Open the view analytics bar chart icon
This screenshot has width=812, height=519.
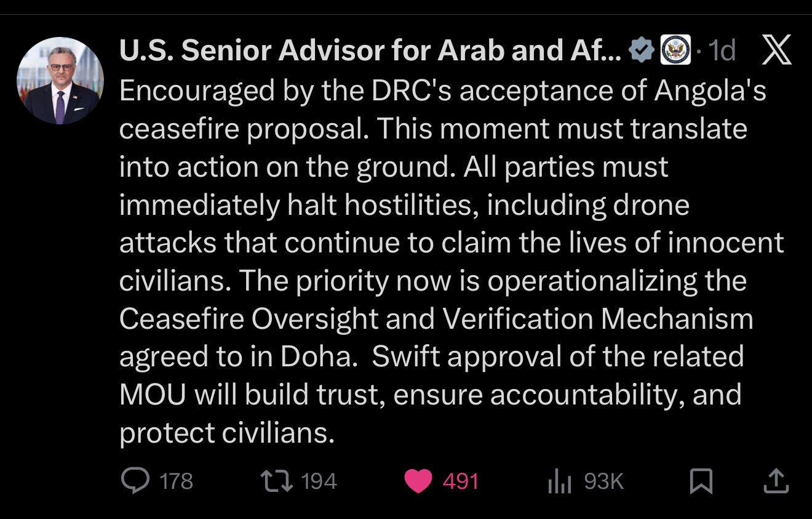(x=560, y=481)
